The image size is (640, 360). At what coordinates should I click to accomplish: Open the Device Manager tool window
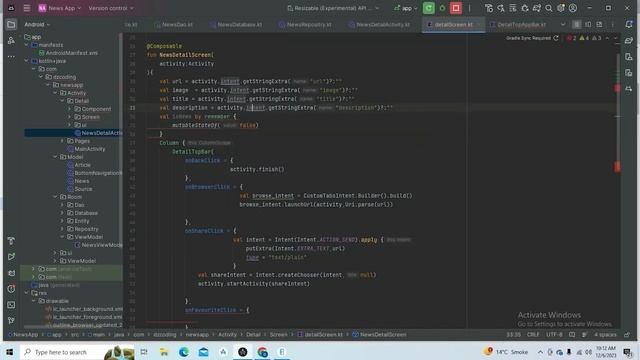click(629, 57)
